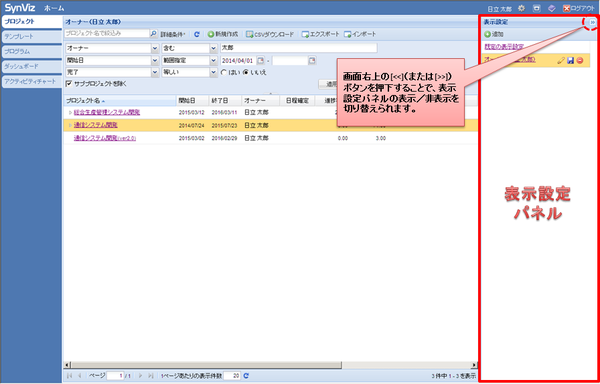Click the refresh icon in the pagination bar

pos(246,376)
